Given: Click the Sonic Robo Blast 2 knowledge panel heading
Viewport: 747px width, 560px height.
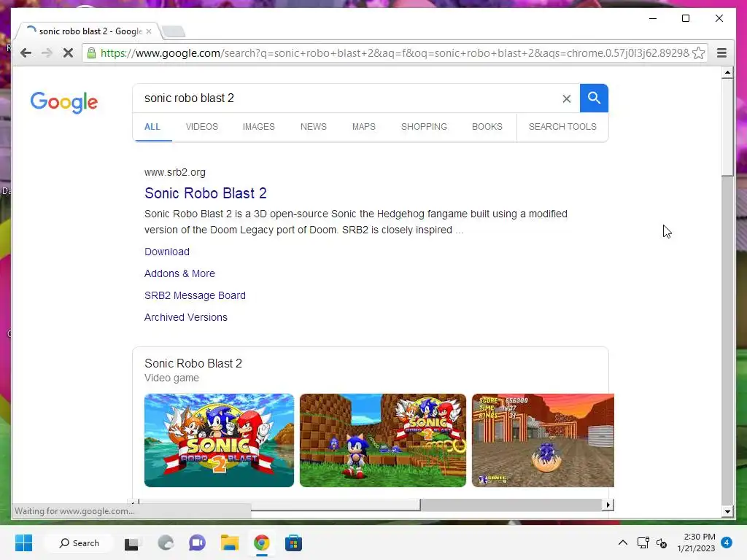Looking at the screenshot, I should 193,363.
